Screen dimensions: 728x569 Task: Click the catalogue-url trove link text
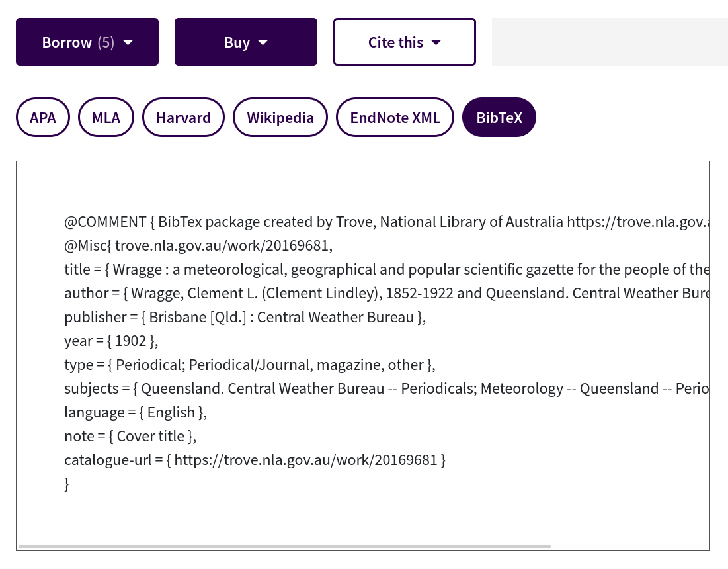pyautogui.click(x=305, y=460)
